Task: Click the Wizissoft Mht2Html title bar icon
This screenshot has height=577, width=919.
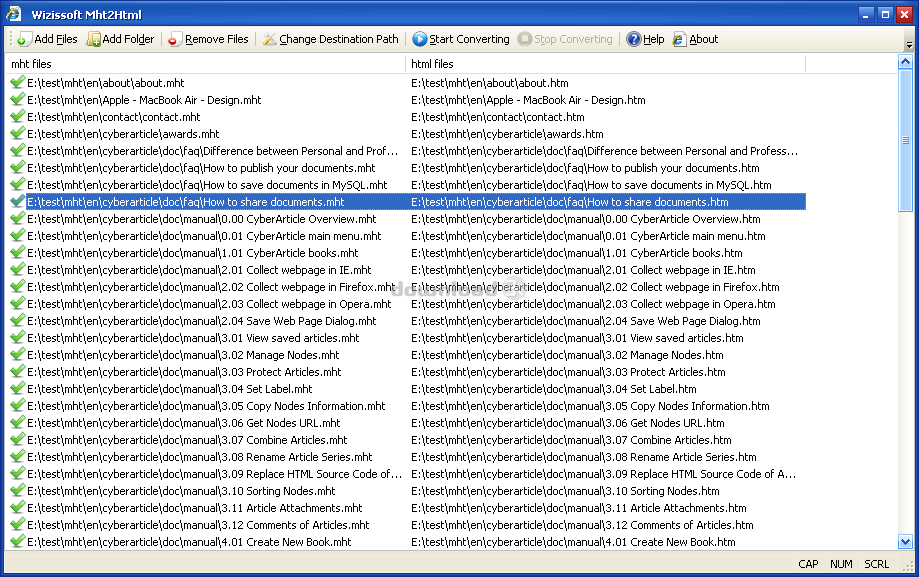Action: 13,13
